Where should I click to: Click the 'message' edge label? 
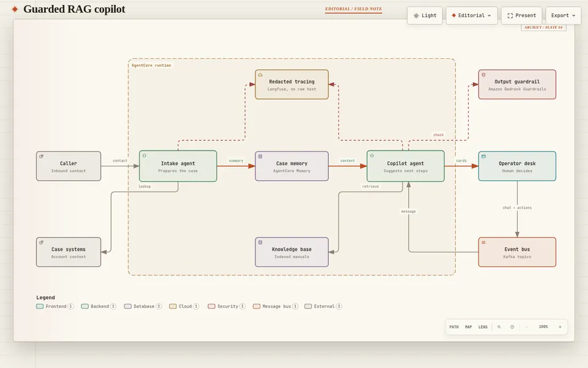(x=409, y=212)
